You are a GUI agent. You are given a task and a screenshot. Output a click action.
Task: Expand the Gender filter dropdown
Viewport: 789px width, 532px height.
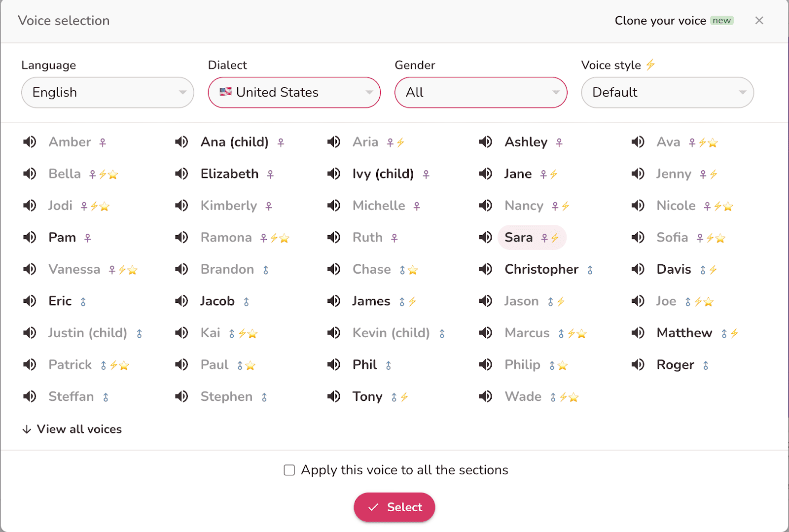coord(481,93)
